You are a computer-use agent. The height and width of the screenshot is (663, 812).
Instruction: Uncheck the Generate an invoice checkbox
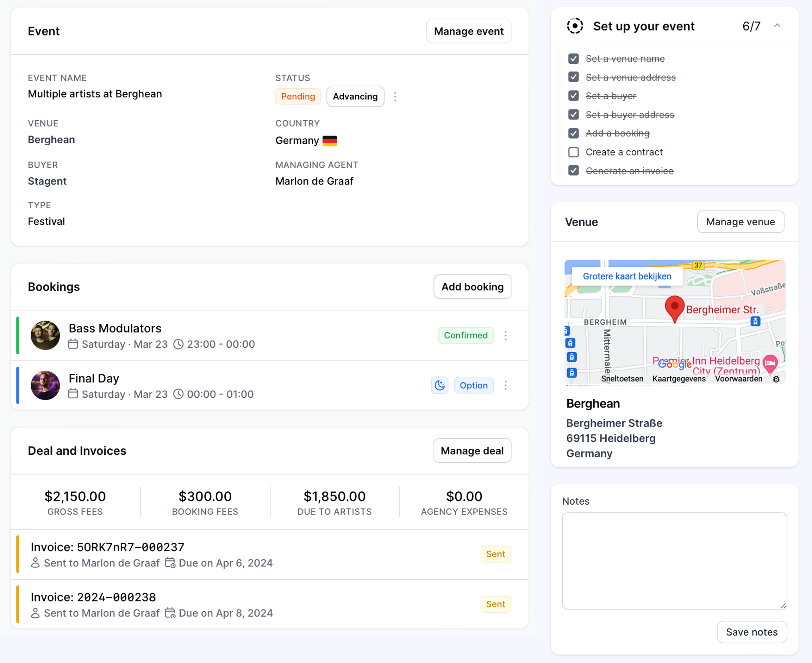tap(573, 170)
